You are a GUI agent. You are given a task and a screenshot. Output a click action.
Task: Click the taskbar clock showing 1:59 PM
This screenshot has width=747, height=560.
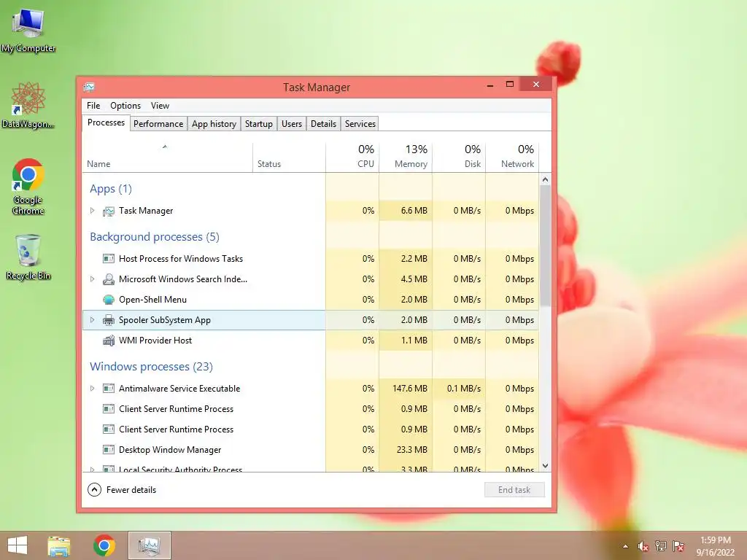(716, 546)
